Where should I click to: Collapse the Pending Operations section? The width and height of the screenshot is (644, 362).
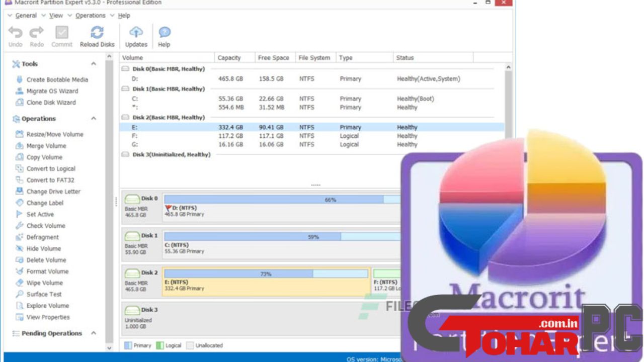pyautogui.click(x=94, y=333)
